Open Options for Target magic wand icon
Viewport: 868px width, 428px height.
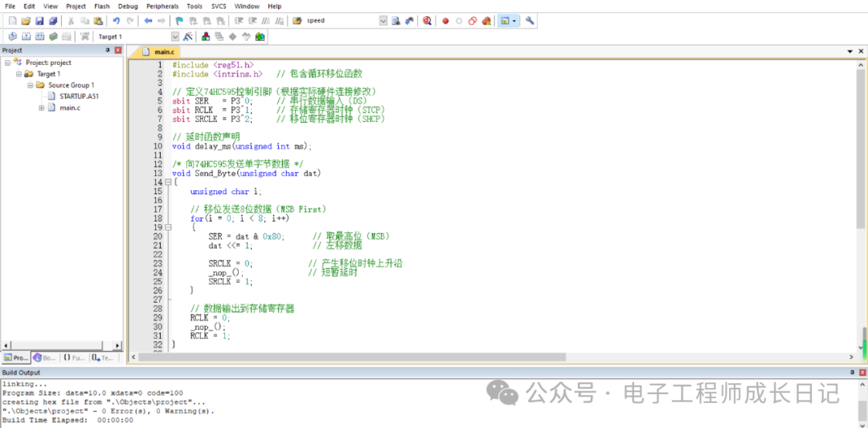(187, 36)
